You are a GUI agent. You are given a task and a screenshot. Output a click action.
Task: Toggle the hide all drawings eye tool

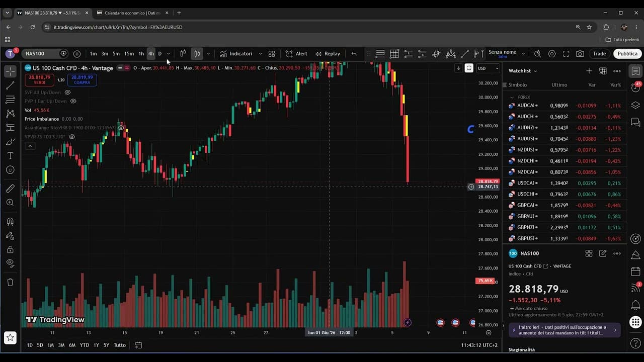(x=10, y=263)
